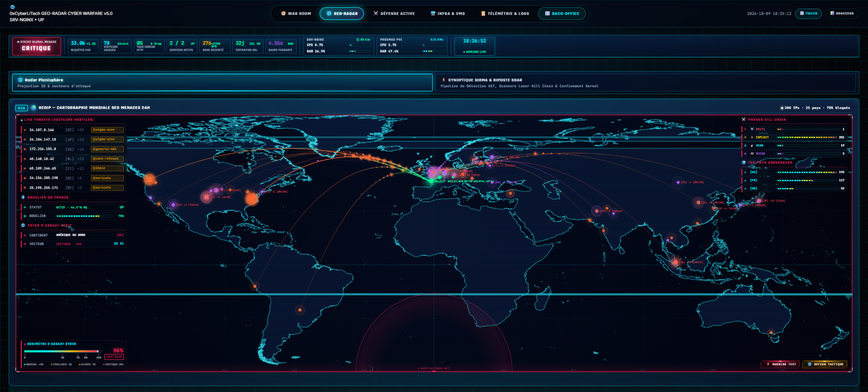The width and height of the screenshot is (868, 392).
Task: Click the TUILES button
Action: tap(809, 14)
